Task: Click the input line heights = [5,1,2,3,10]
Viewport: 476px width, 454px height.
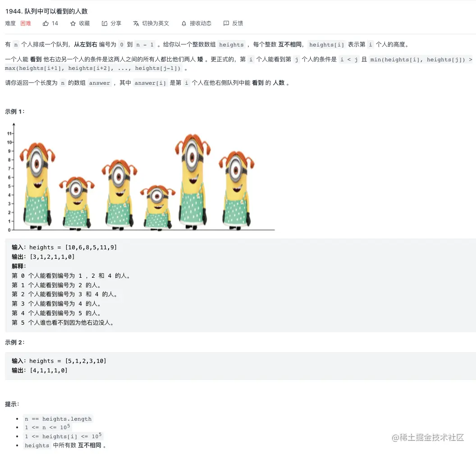Action: tap(59, 361)
